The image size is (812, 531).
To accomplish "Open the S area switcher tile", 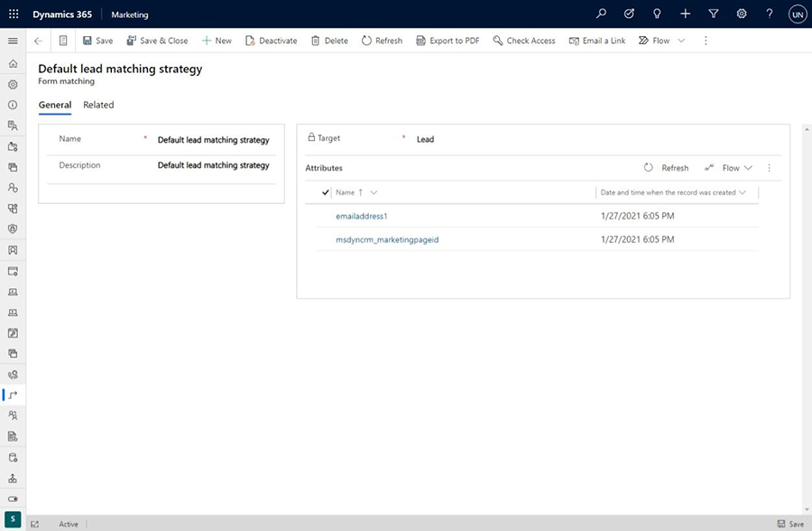I will tap(13, 519).
